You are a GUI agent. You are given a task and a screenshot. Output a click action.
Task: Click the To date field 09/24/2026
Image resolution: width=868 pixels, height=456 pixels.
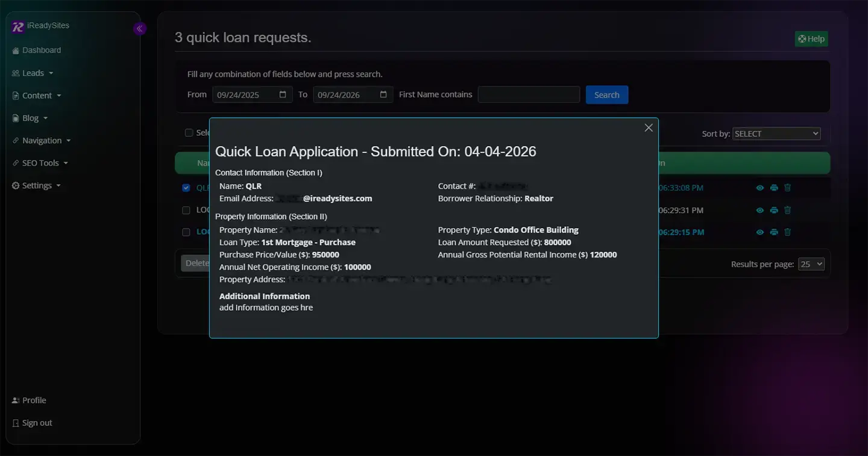[353, 95]
